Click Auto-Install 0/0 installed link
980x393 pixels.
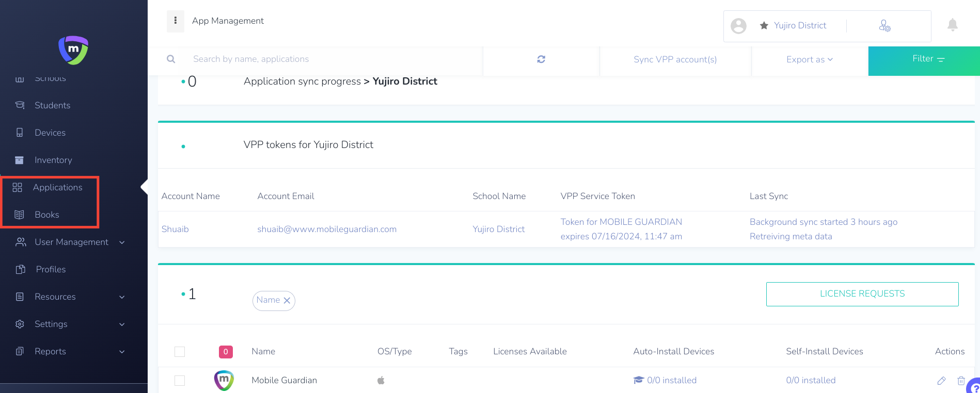[x=672, y=380]
